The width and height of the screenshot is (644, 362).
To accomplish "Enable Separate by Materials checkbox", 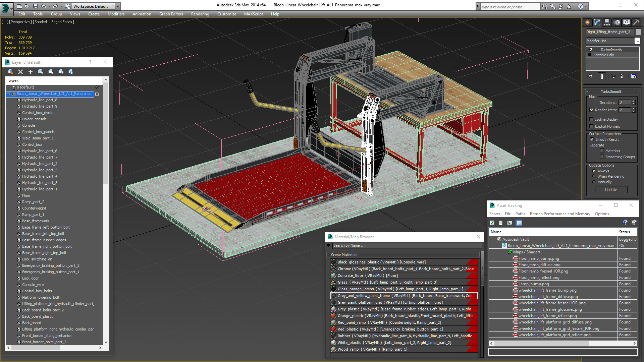I will (x=602, y=151).
